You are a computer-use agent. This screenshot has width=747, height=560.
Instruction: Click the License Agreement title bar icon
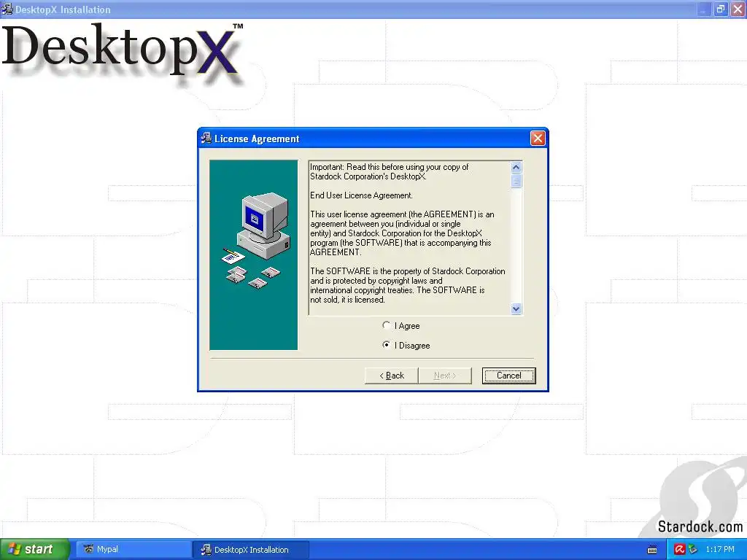[x=206, y=139]
